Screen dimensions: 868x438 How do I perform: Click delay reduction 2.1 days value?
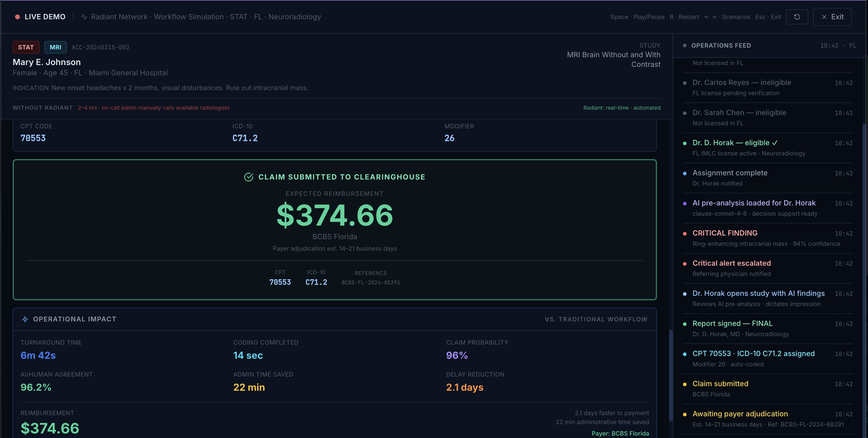465,387
